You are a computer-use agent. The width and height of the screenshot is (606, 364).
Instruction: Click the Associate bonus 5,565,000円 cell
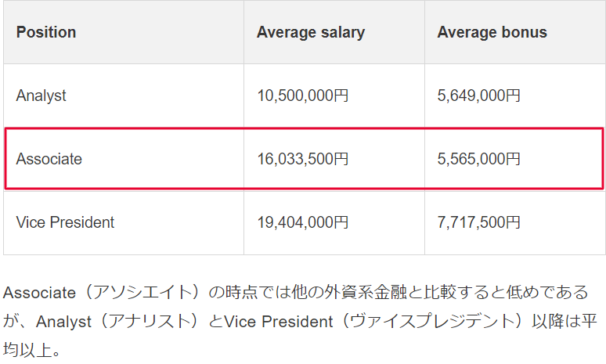click(515, 159)
